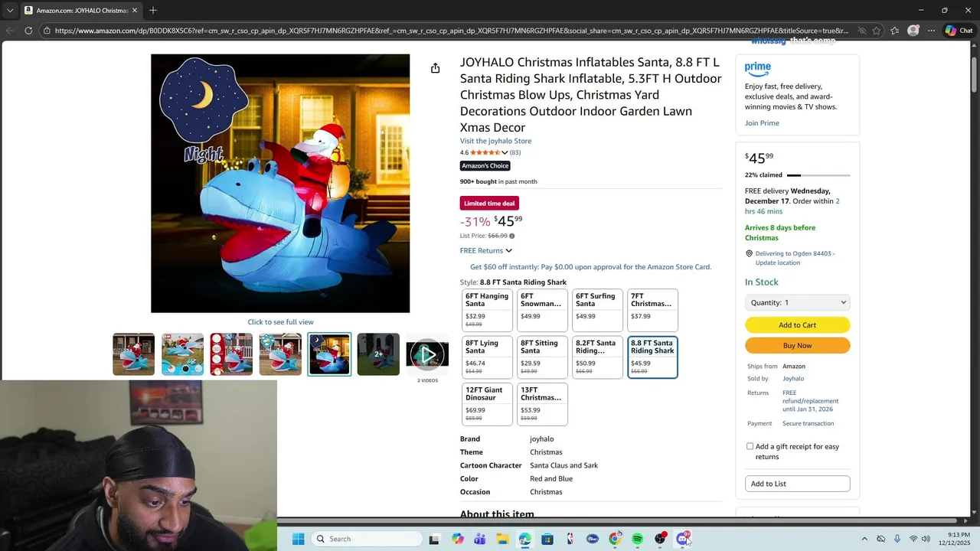Open the Favorites list icon in toolbar

point(895,31)
